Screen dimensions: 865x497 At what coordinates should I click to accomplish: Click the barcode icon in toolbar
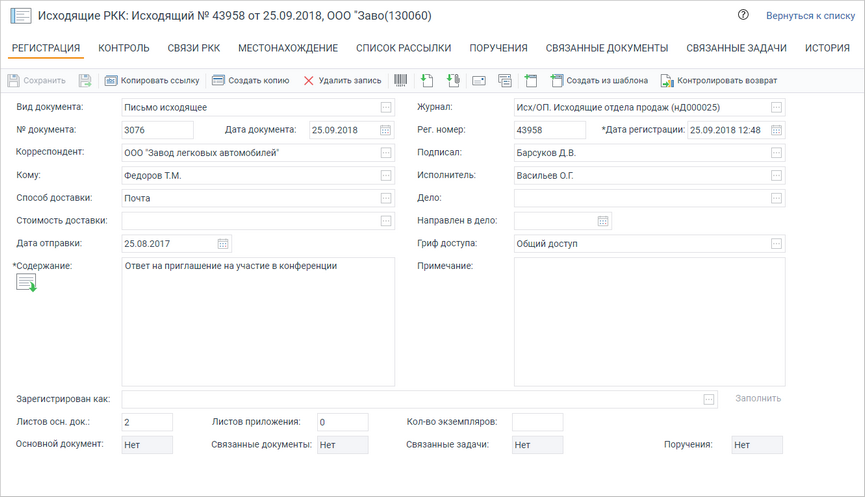pos(401,81)
